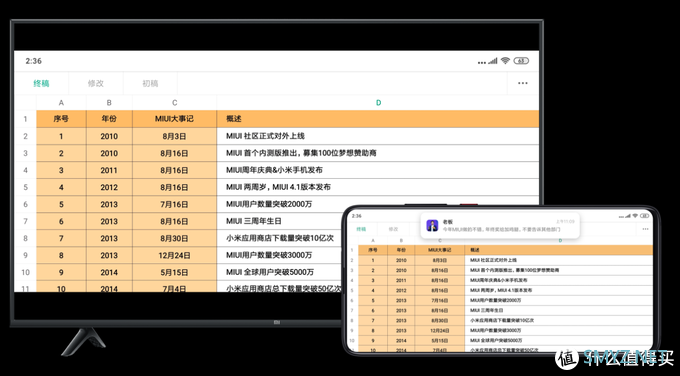This screenshot has width=680, height=376.
Task: Click the 12月24日 cell on the phone
Action: (440, 330)
